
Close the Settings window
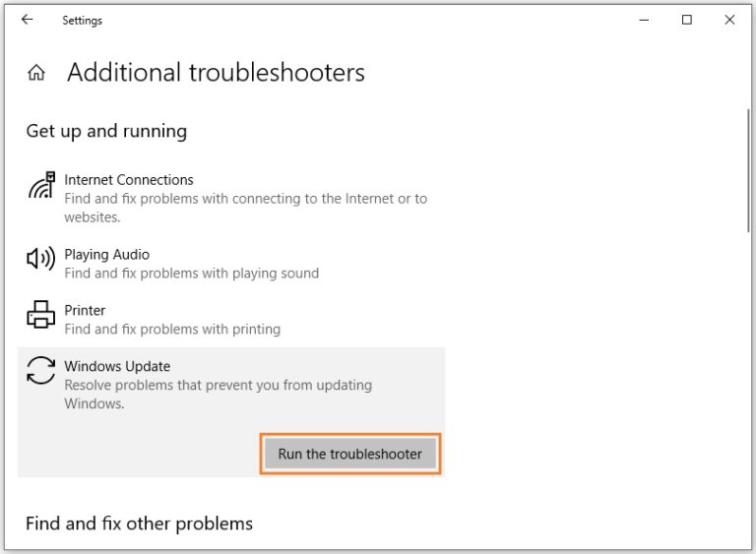pyautogui.click(x=729, y=20)
